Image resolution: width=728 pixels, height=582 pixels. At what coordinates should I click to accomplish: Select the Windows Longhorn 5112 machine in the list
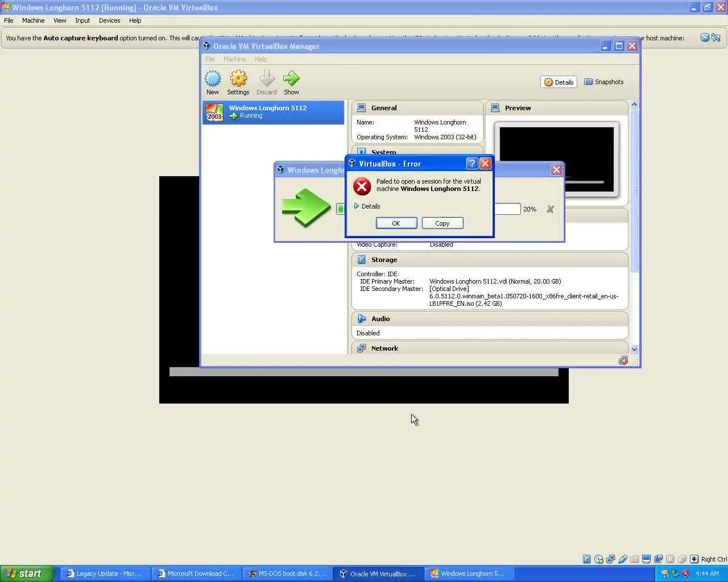[x=274, y=112]
